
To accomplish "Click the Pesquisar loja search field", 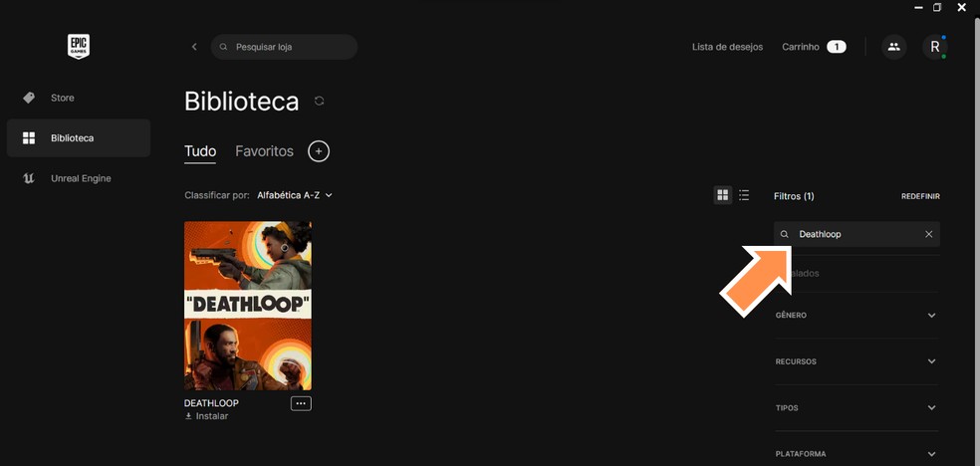I will coord(289,47).
